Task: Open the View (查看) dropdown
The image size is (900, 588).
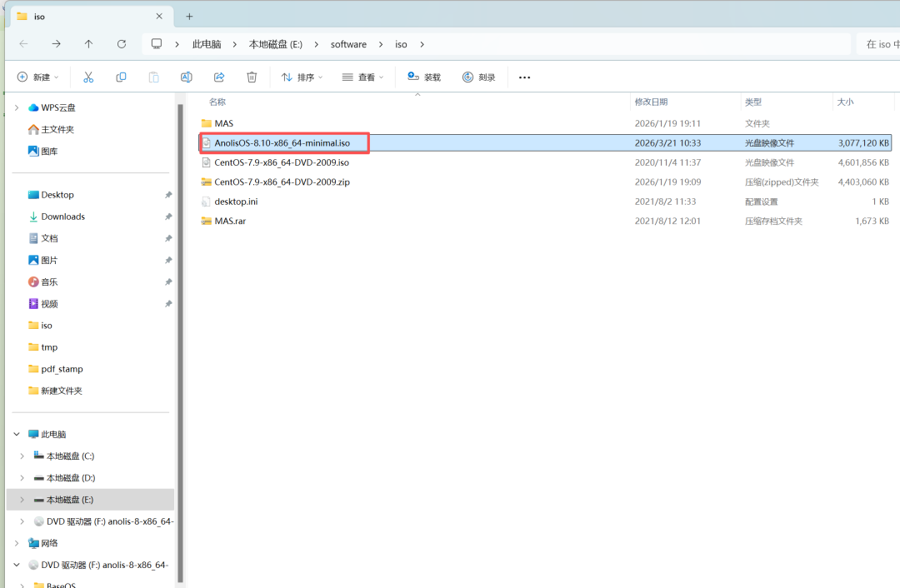Action: 362,77
